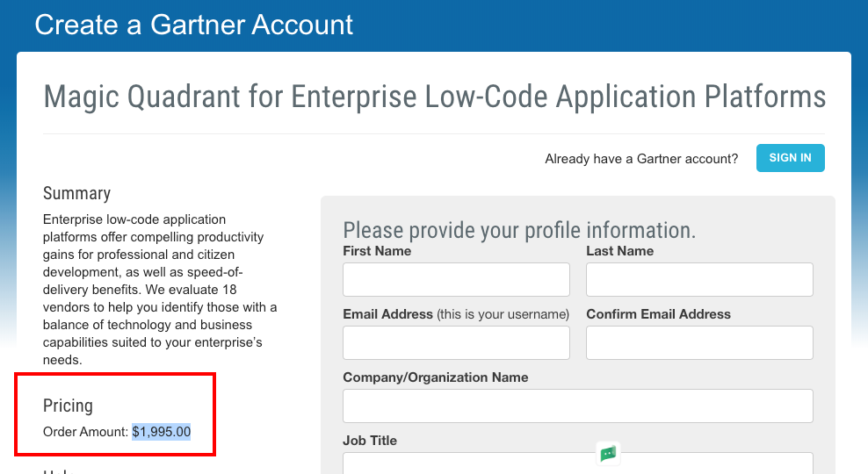Click the Pricing heading
The image size is (868, 474).
(x=68, y=406)
